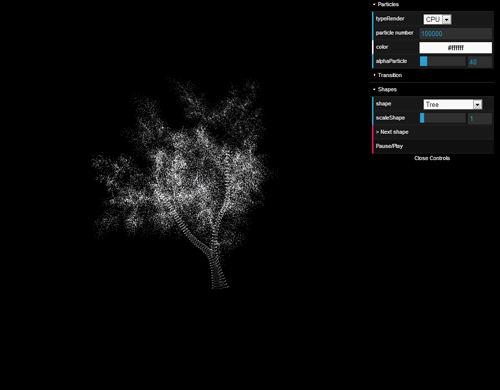The width and height of the screenshot is (500, 390).
Task: Click the particle number label
Action: pyautogui.click(x=394, y=33)
